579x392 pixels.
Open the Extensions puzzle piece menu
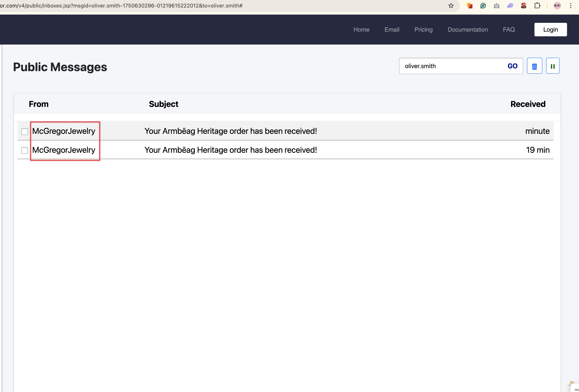pyautogui.click(x=537, y=6)
